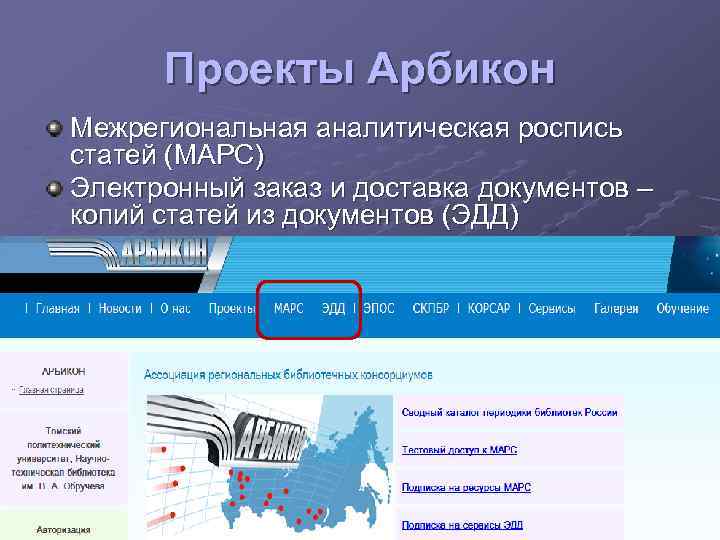Click the Проекты Арбикон slide title
This screenshot has height=540, width=720.
point(360,69)
